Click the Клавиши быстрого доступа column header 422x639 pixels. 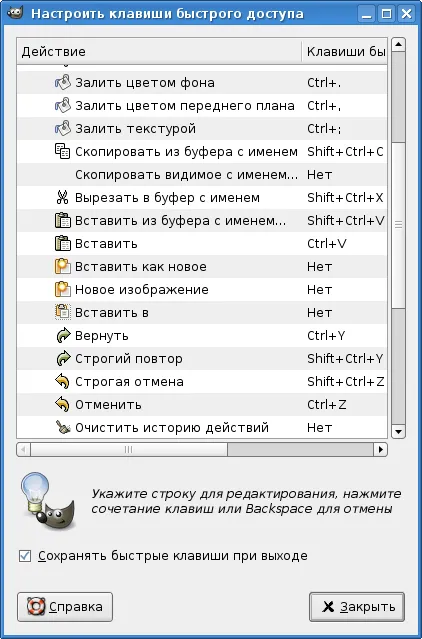345,52
